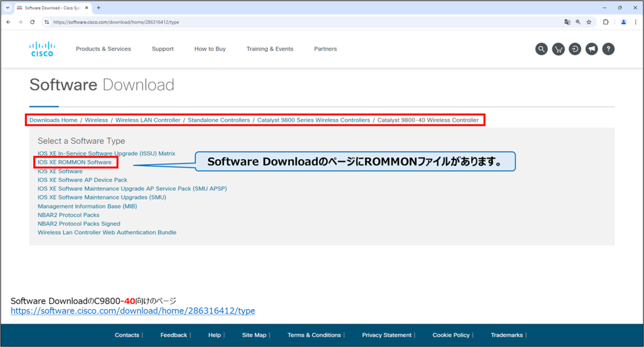Open Management Information Base (MIB) link

(x=87, y=206)
